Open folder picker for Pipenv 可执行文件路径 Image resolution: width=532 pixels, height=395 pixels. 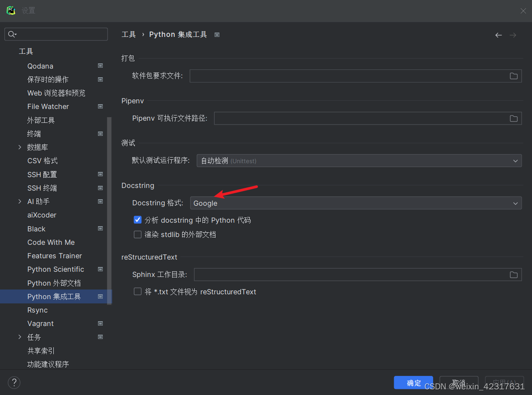click(x=514, y=118)
